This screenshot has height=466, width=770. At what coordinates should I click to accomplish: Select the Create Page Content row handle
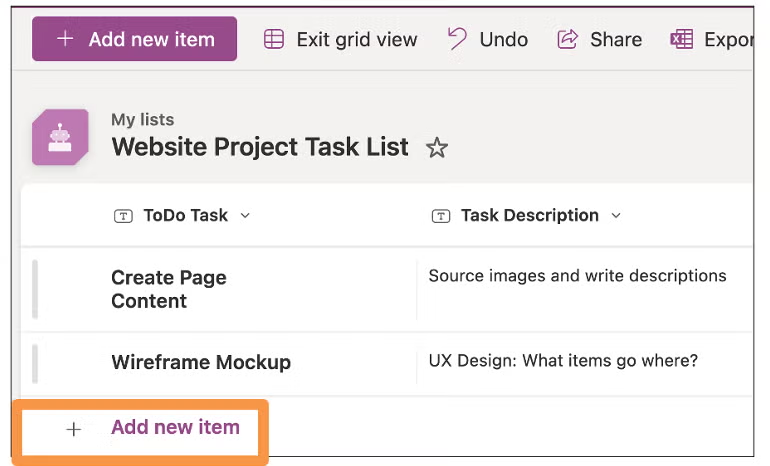pos(36,289)
